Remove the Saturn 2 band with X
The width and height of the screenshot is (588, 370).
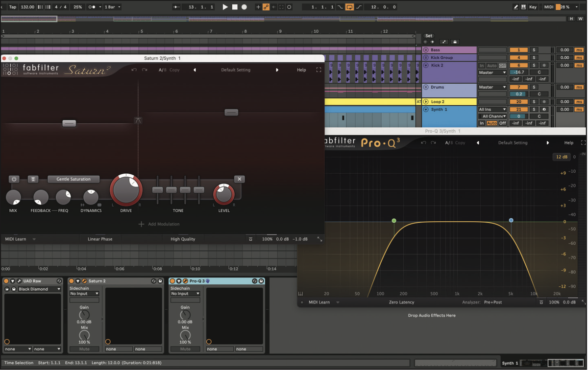click(240, 179)
